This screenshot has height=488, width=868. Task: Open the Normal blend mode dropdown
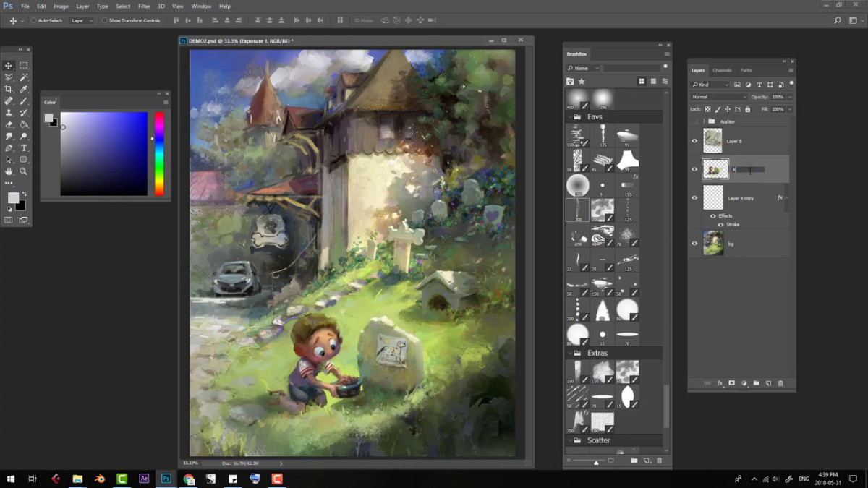click(719, 97)
